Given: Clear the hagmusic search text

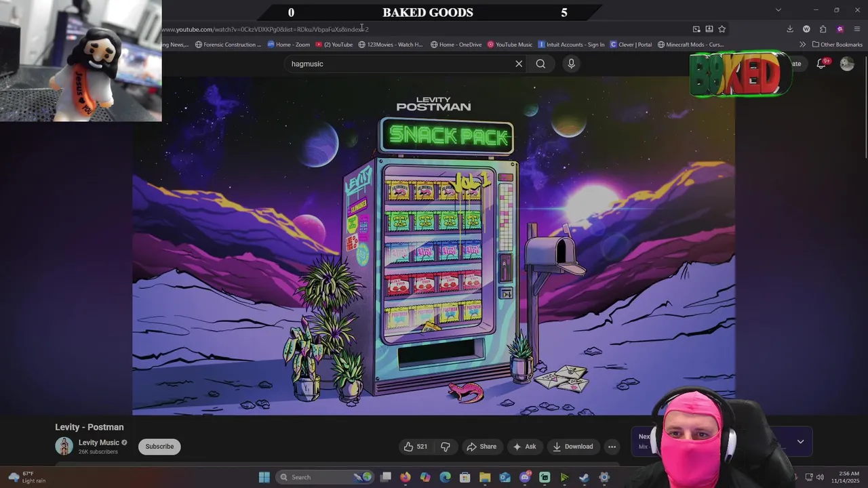Looking at the screenshot, I should click(519, 64).
